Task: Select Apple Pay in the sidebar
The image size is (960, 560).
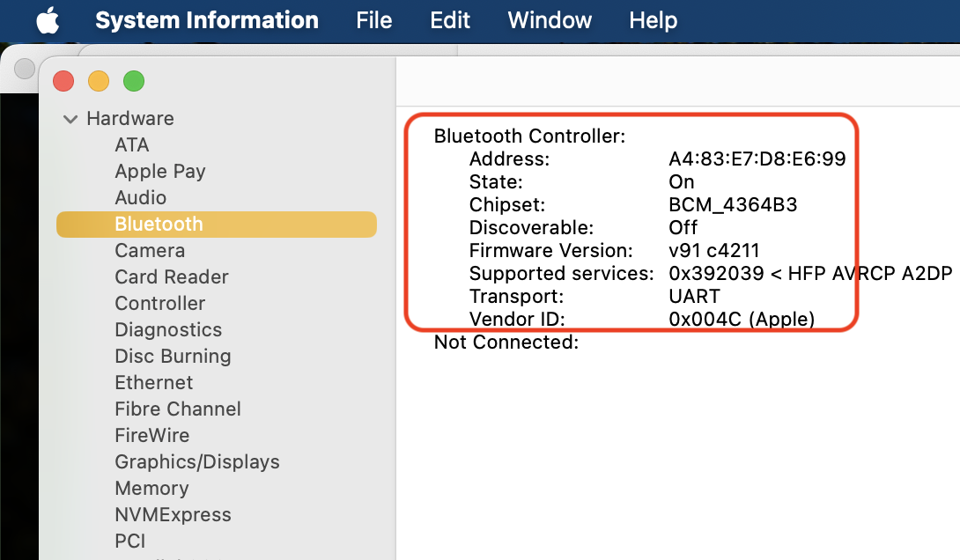Action: click(x=159, y=172)
